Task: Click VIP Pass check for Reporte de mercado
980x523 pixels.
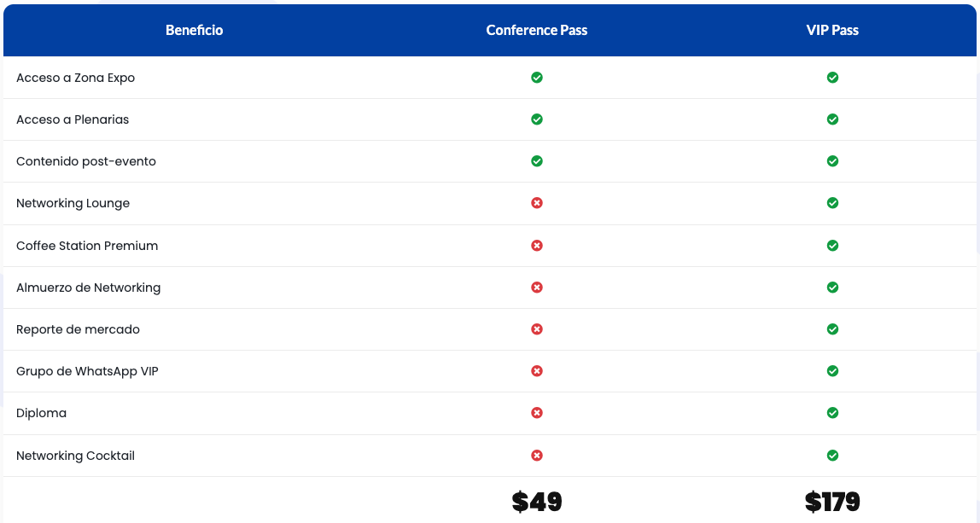Action: [x=832, y=329]
